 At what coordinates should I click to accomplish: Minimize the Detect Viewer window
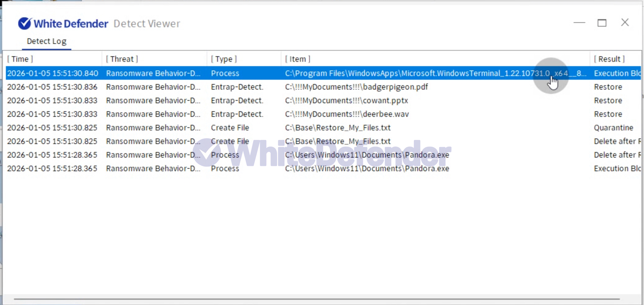(x=579, y=23)
